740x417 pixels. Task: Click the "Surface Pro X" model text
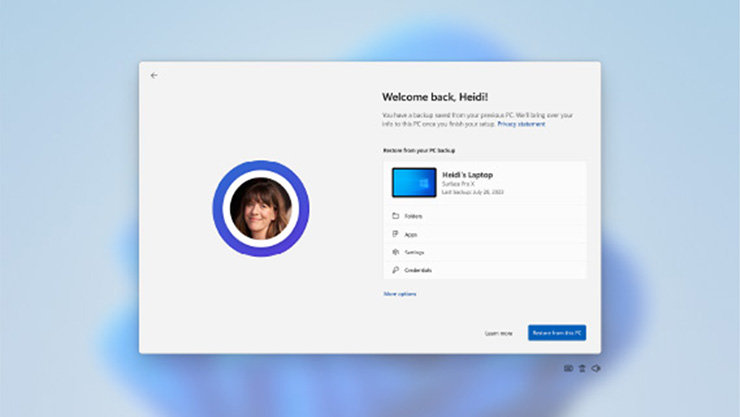click(x=458, y=184)
